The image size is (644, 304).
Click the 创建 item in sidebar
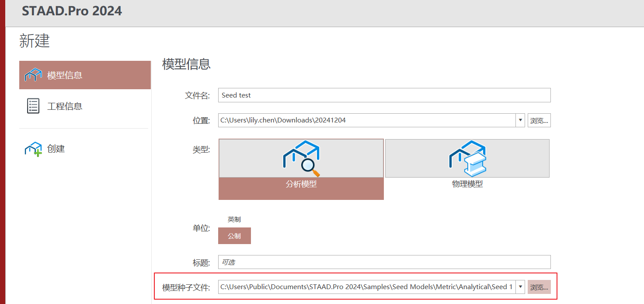(x=85, y=149)
